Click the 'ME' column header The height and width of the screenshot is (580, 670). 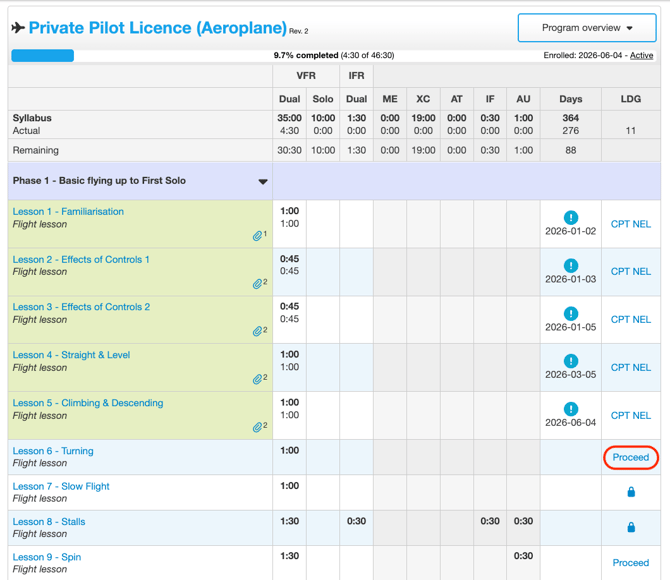pos(390,99)
